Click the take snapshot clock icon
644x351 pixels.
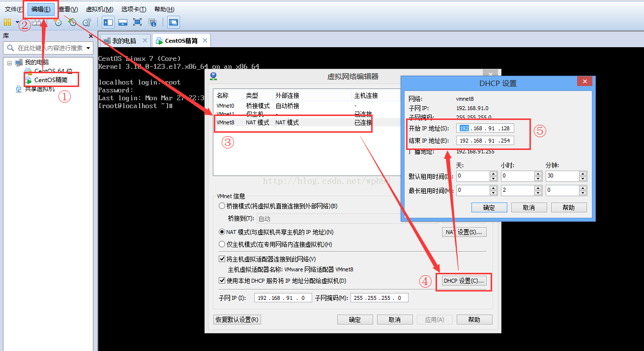point(58,22)
